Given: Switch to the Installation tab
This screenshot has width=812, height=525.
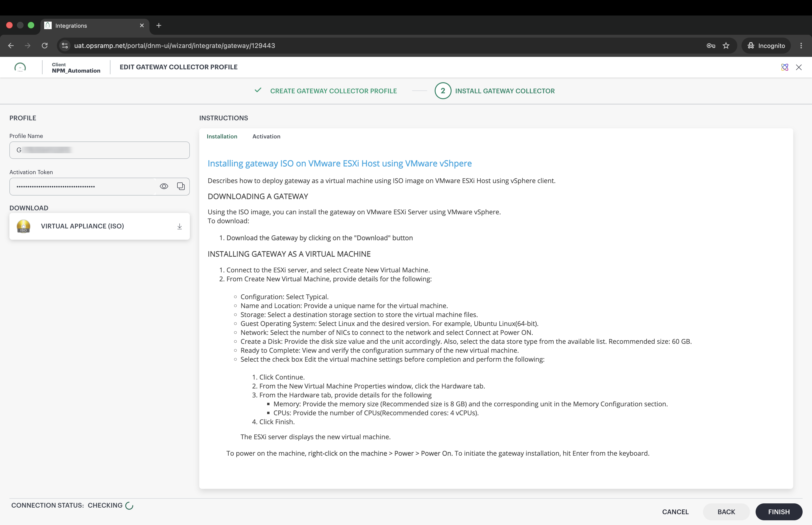Looking at the screenshot, I should pos(222,136).
